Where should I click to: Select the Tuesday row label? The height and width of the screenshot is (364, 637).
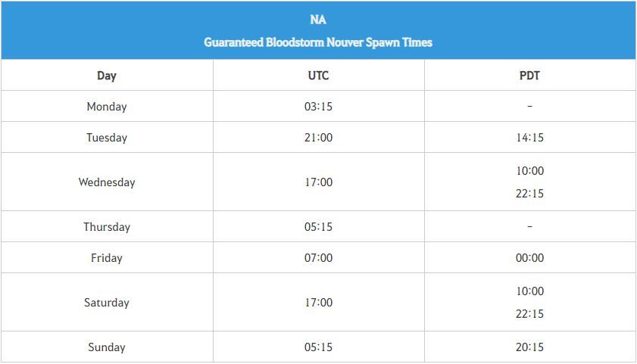point(107,138)
